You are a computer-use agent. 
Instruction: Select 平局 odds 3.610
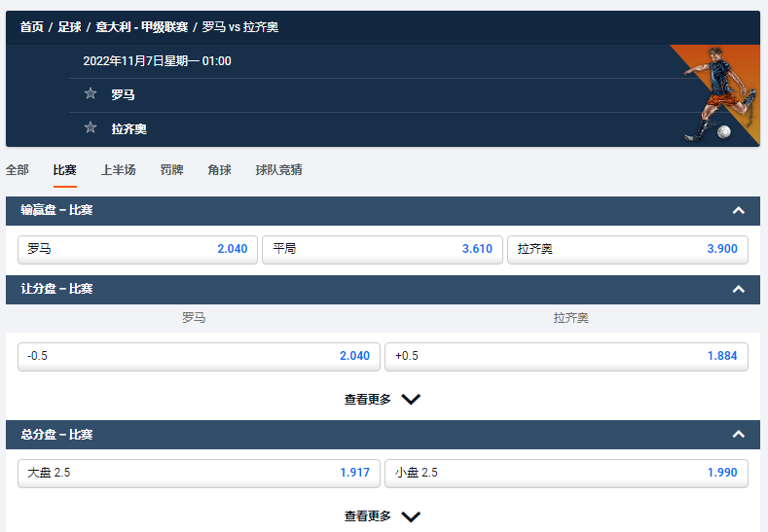point(383,249)
